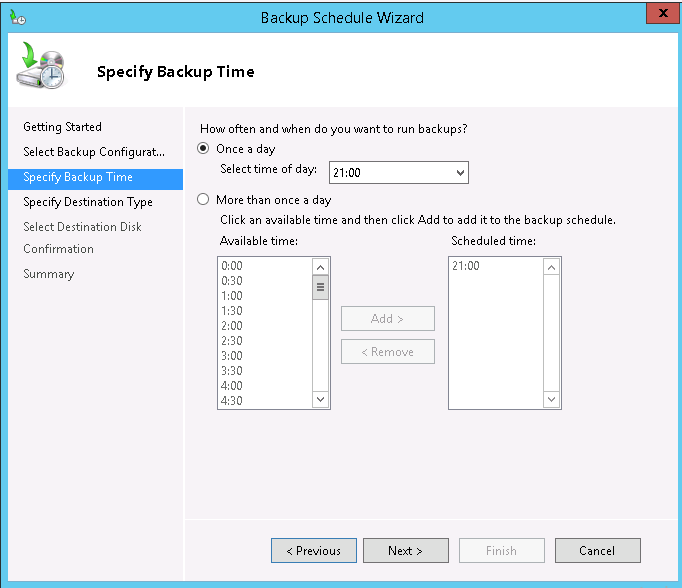Click the Available time scrollbar thumb
Screen dimensions: 682x588
click(x=321, y=288)
